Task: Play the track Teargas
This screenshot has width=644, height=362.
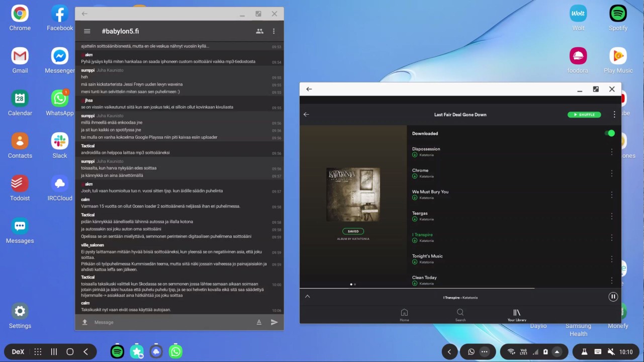Action: coord(420,213)
